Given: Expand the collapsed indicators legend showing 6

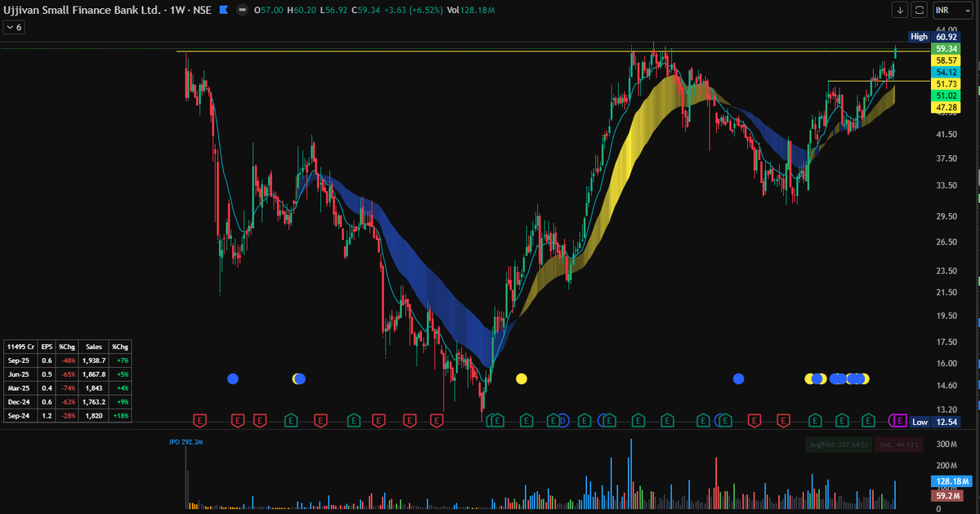Looking at the screenshot, I should pyautogui.click(x=14, y=27).
